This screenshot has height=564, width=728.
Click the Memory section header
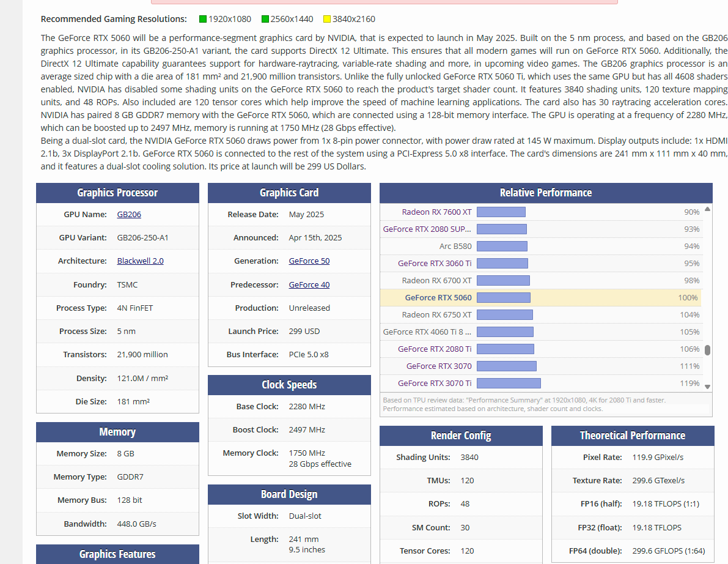click(x=117, y=432)
